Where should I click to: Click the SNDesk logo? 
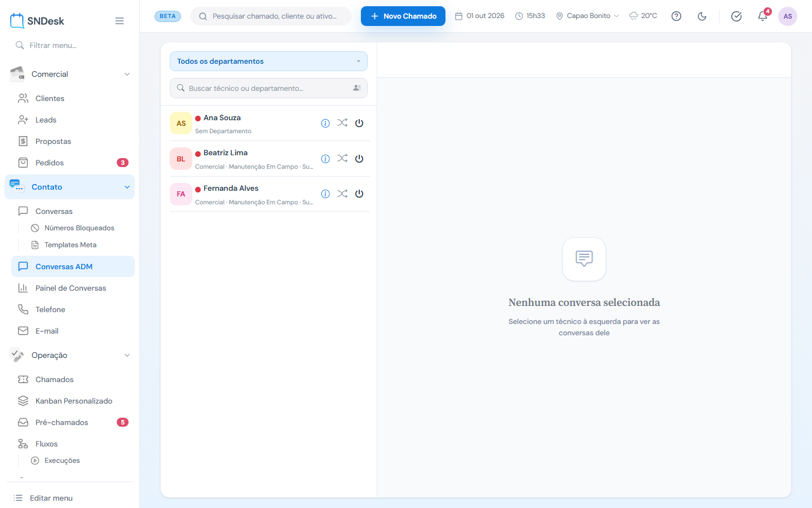(x=37, y=21)
